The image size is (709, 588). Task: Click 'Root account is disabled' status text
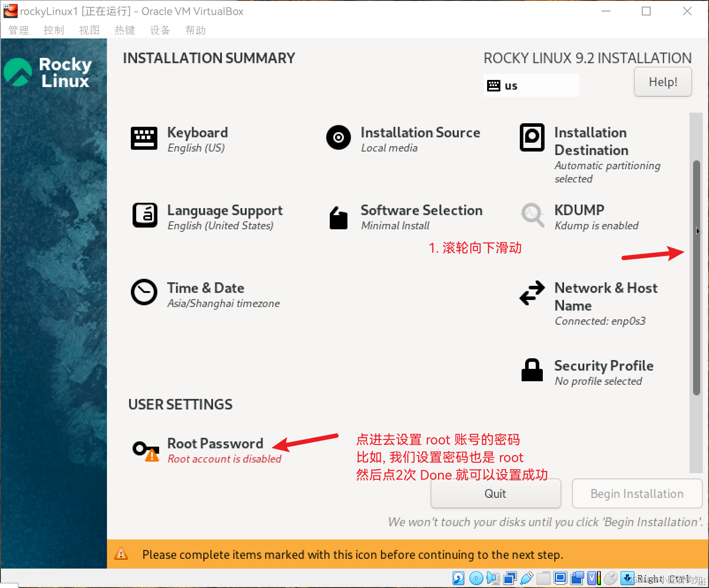(225, 459)
